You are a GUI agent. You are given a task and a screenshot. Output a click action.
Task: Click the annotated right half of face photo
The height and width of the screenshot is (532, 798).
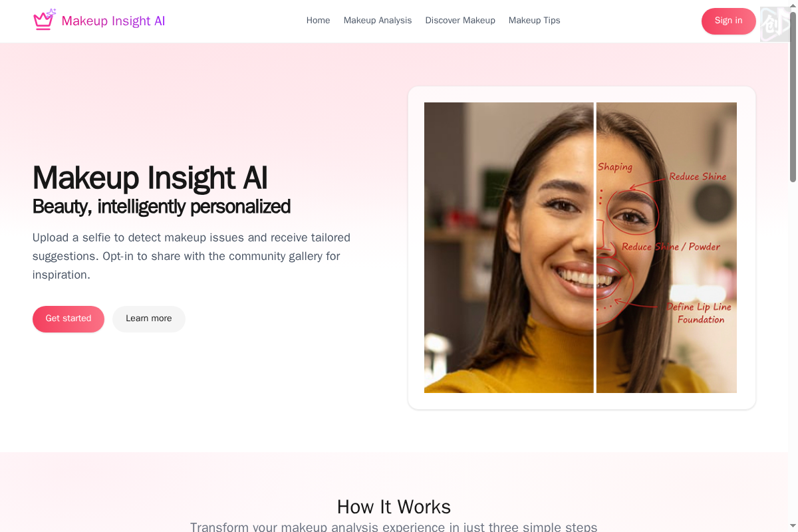pos(666,247)
